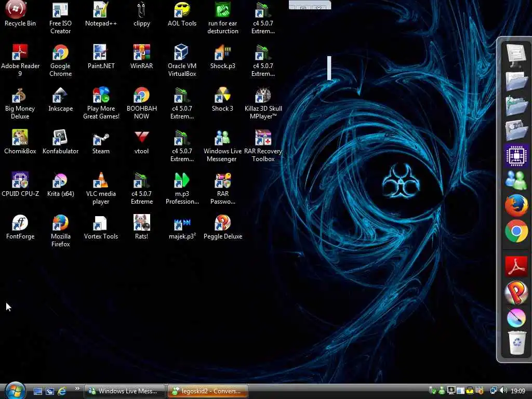Open the recycle bin in side dock
The image size is (532, 399).
click(517, 343)
